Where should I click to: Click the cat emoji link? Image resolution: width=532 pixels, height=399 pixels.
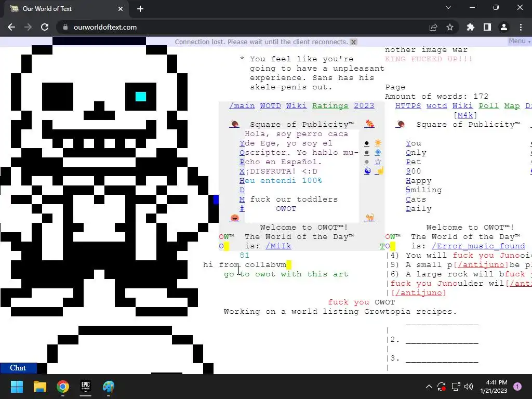coord(369,217)
